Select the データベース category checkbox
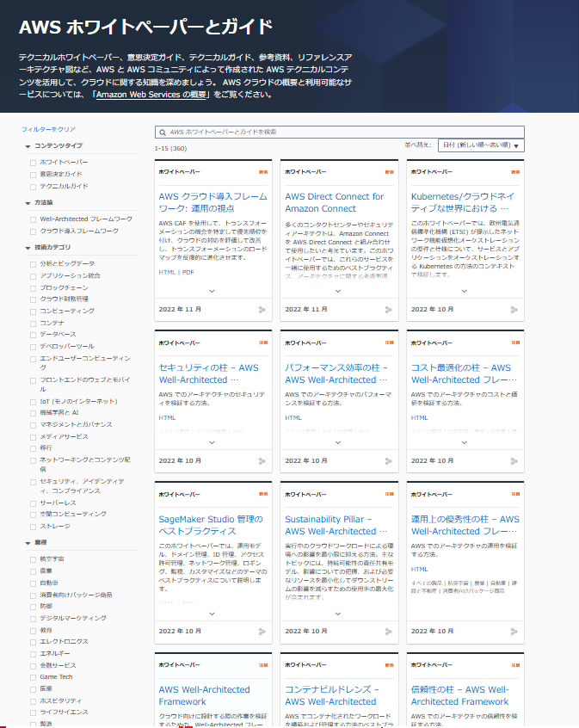Screen dimensions: 579x728 (x=33, y=335)
